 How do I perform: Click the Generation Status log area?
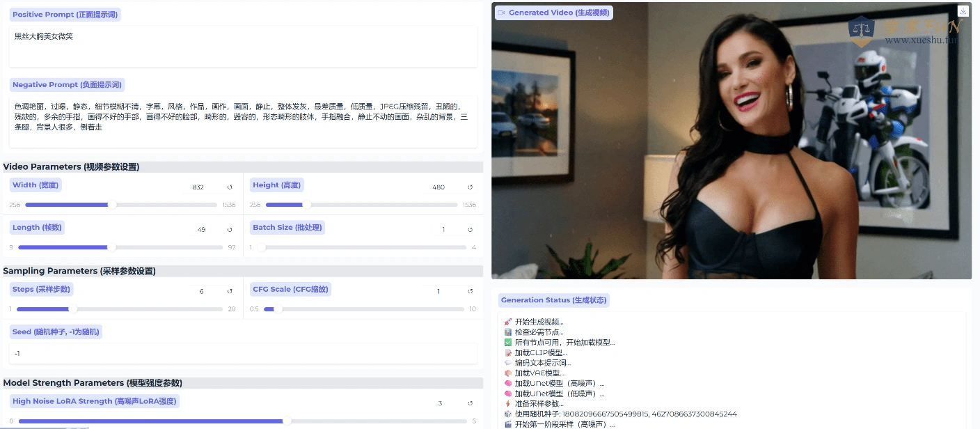(731, 369)
